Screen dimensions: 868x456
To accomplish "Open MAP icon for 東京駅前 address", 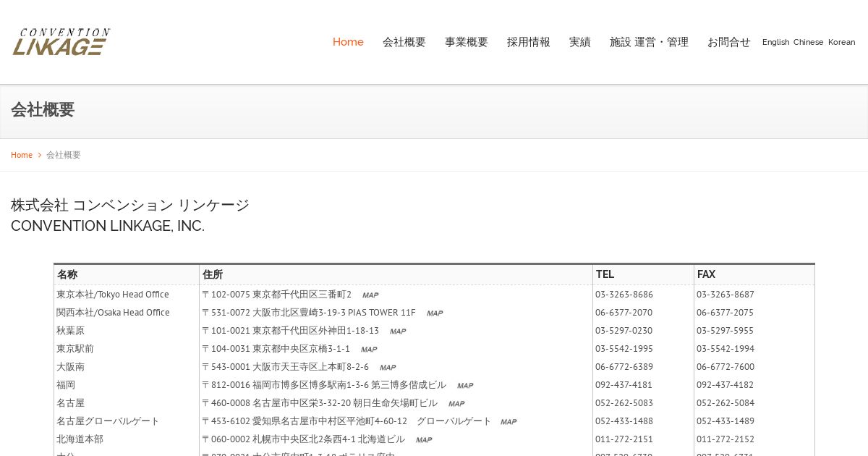I will click(x=369, y=350).
